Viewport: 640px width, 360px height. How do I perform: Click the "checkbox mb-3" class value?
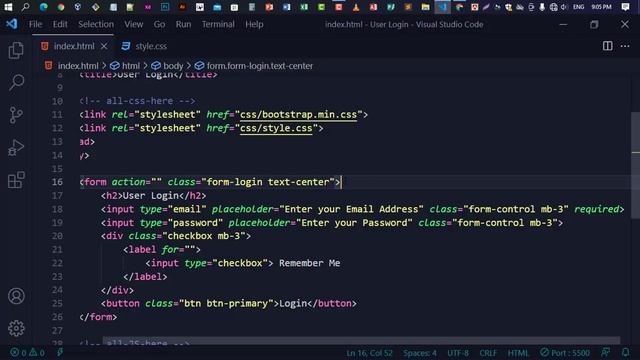[x=204, y=236]
